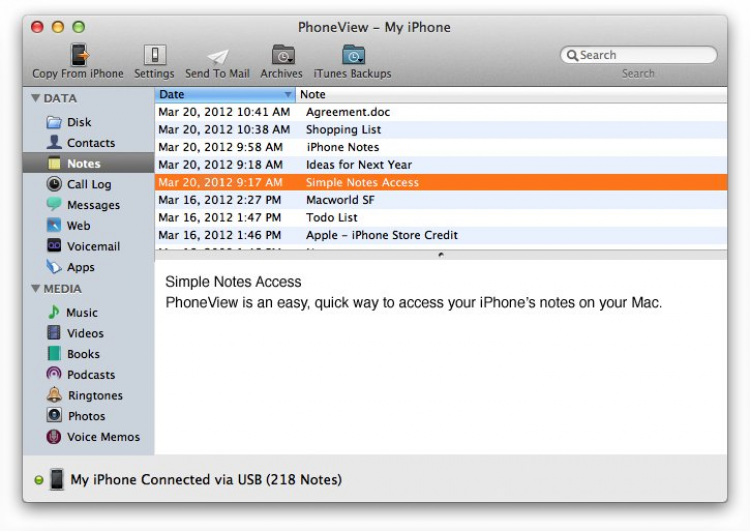The width and height of the screenshot is (750, 531).
Task: Click the green zoom window button
Action: point(79,27)
